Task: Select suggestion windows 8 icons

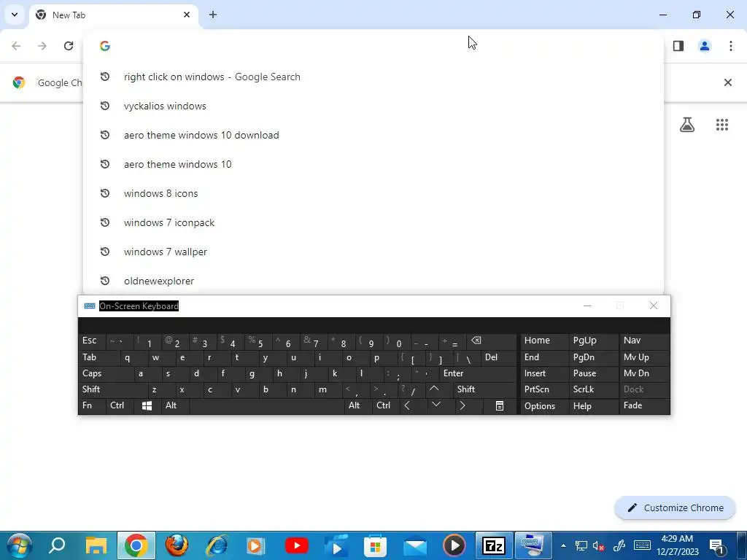Action: coord(373,193)
